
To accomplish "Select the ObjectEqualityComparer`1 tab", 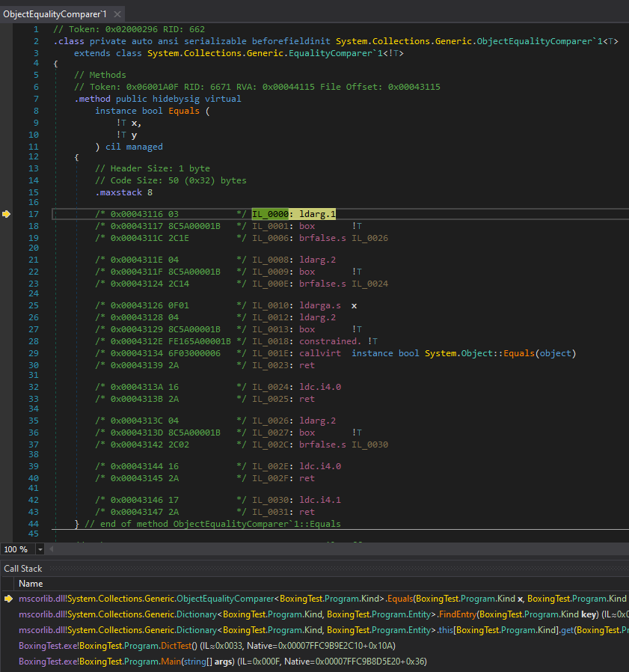I will (55, 14).
